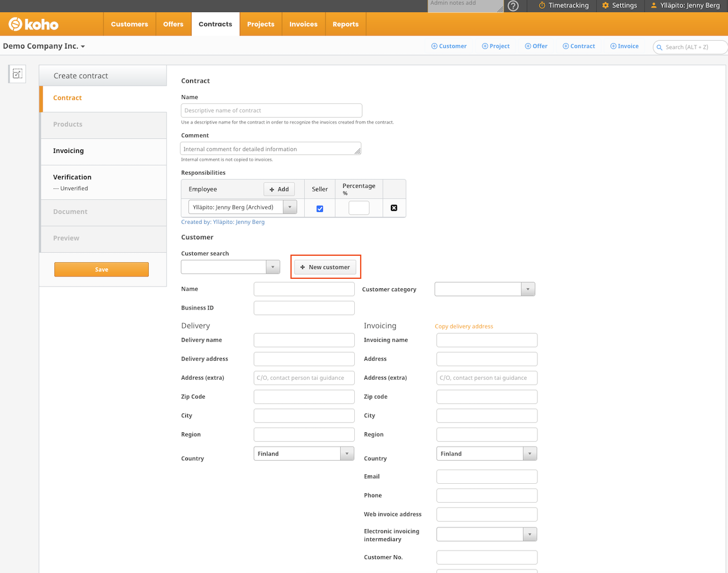Click the Web invoice address field
Screen dimensions: 728x573
487,514
